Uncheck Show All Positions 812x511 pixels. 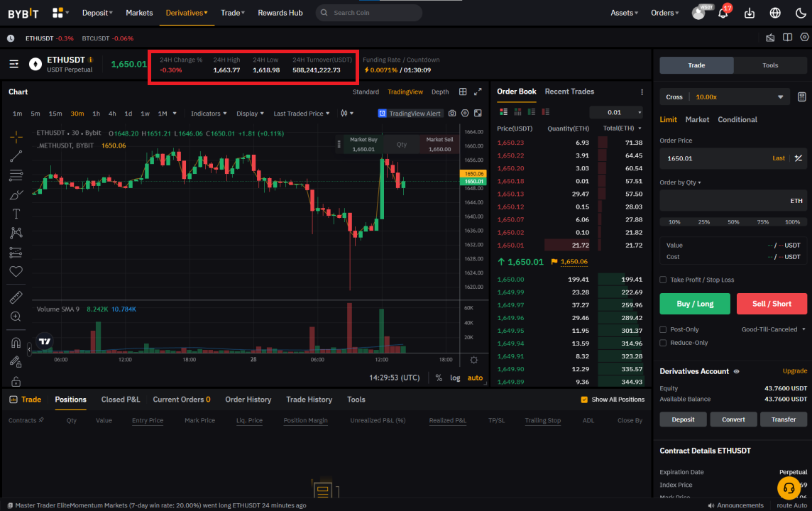pos(584,400)
